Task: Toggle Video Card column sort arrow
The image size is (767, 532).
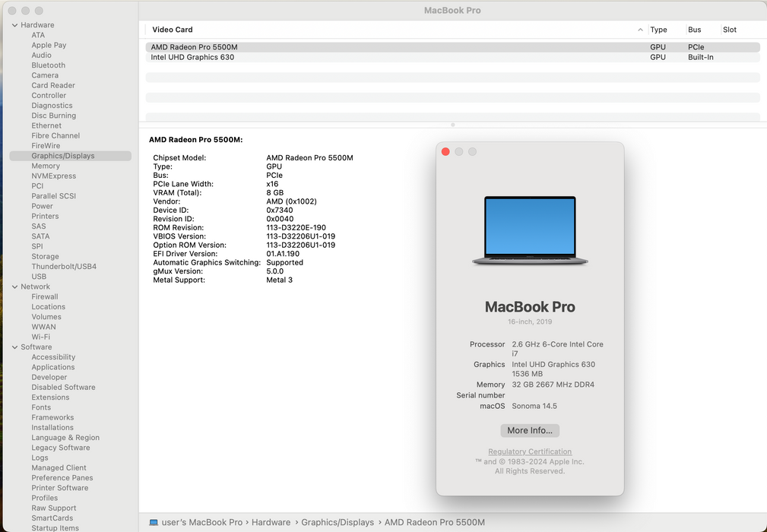Action: tap(640, 30)
